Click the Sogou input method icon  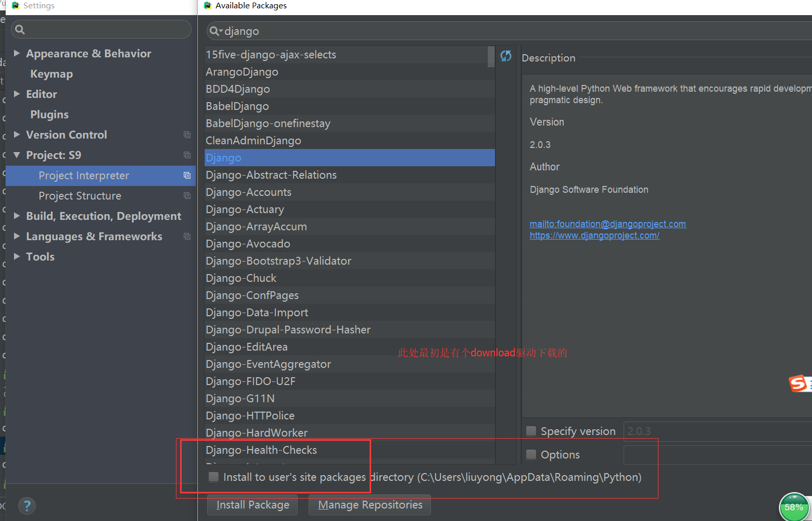(798, 384)
